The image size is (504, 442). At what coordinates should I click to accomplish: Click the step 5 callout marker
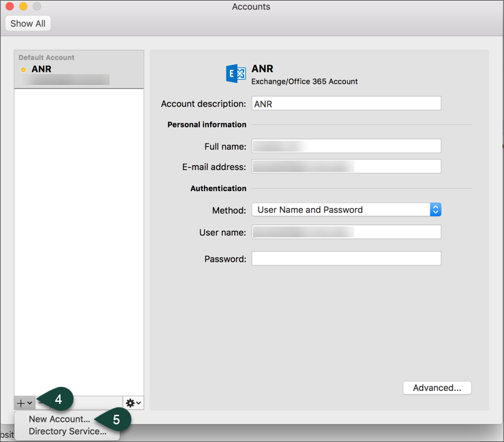(x=116, y=420)
